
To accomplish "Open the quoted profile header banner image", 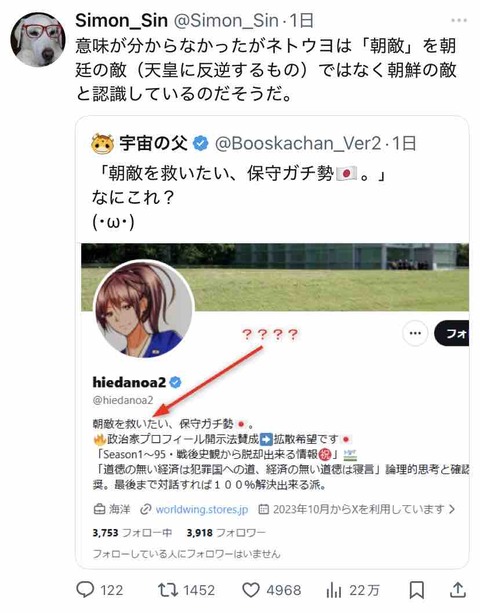I will pyautogui.click(x=275, y=277).
